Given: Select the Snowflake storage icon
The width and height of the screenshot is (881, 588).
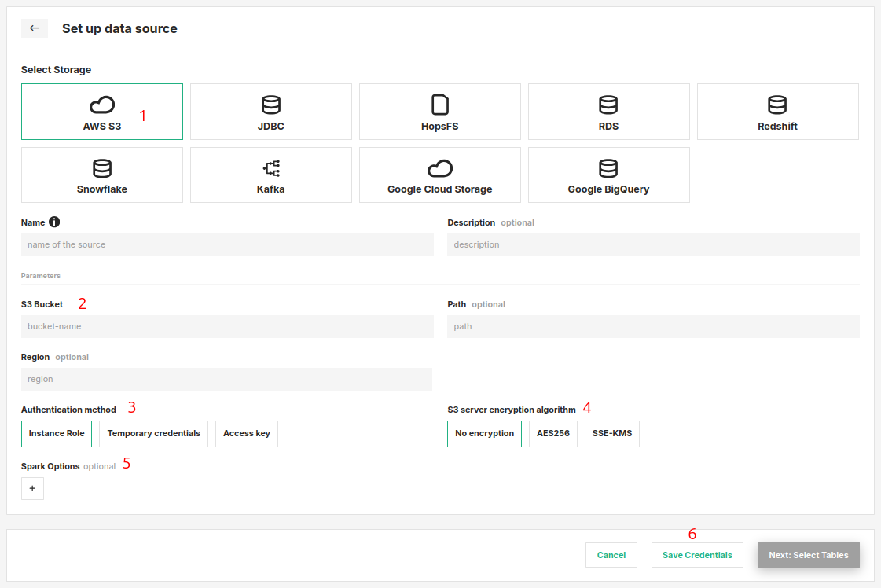Looking at the screenshot, I should [x=102, y=168].
